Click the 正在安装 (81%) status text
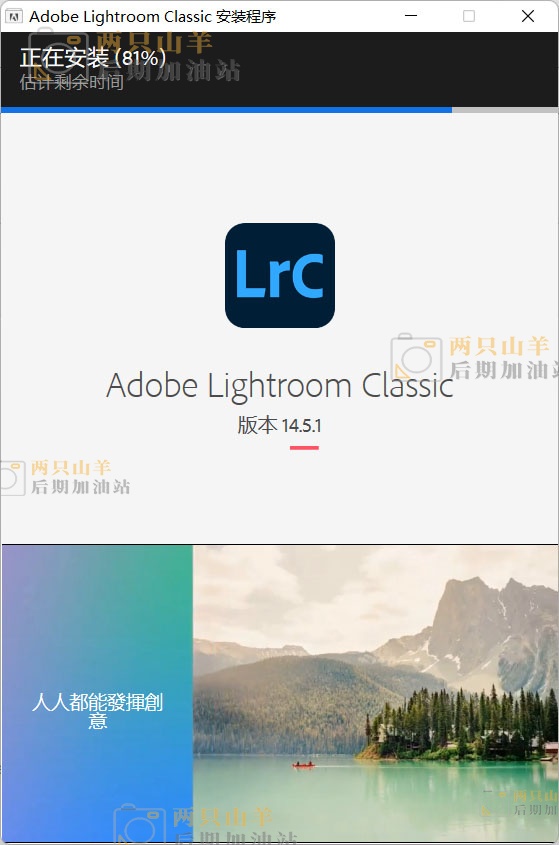This screenshot has height=845, width=559. coord(93,58)
